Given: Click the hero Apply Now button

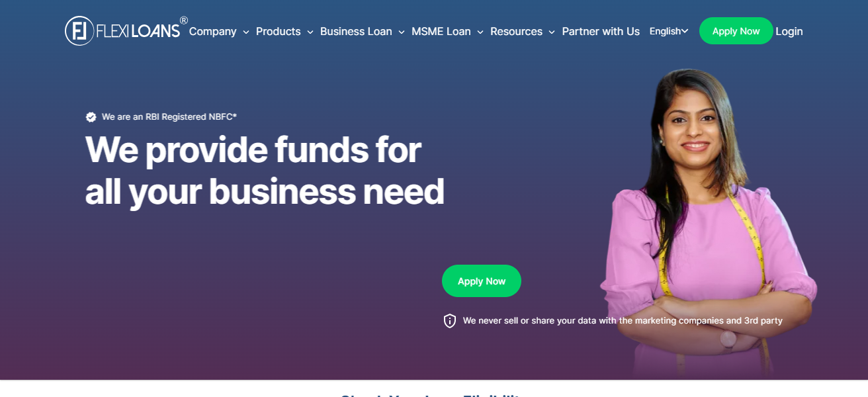Looking at the screenshot, I should (x=482, y=281).
